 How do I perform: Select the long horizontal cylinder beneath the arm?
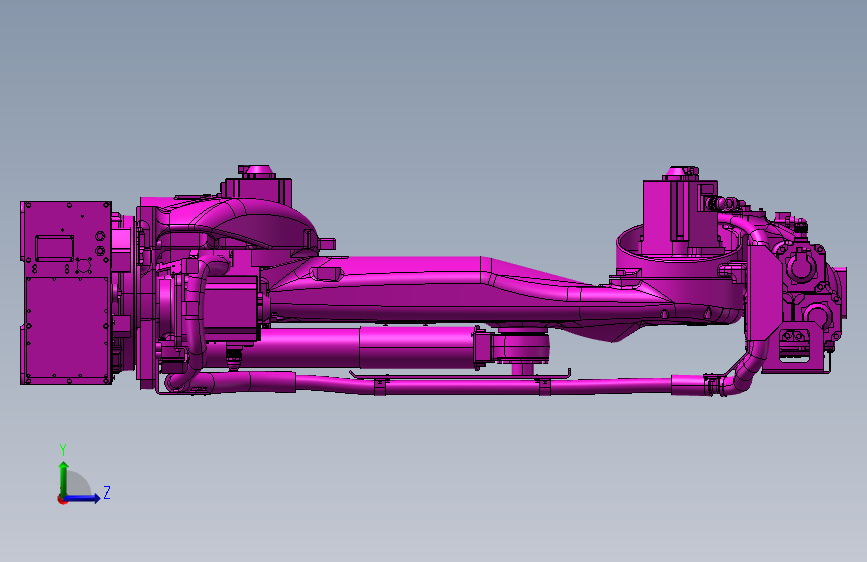(x=366, y=347)
